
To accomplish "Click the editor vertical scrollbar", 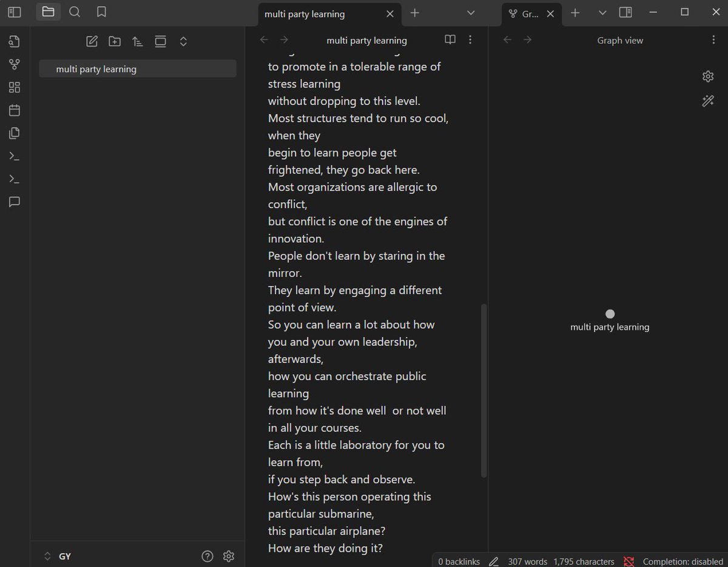I will coord(484,390).
